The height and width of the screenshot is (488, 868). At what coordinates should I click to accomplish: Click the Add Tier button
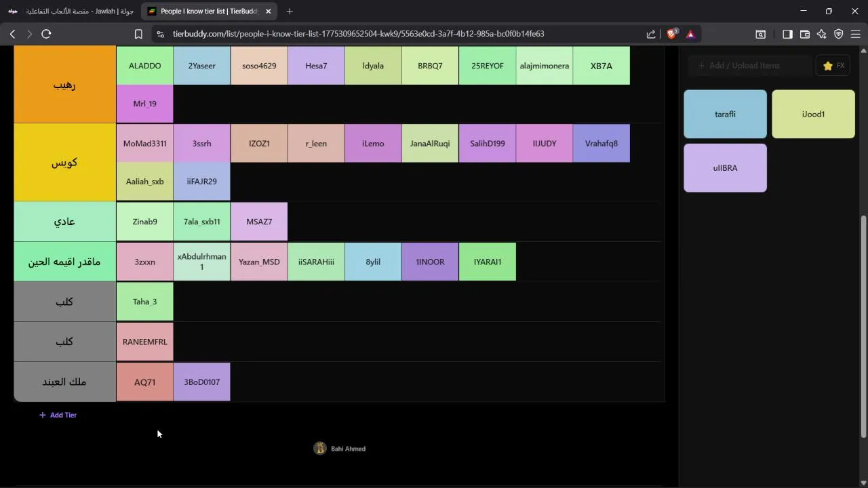[58, 415]
